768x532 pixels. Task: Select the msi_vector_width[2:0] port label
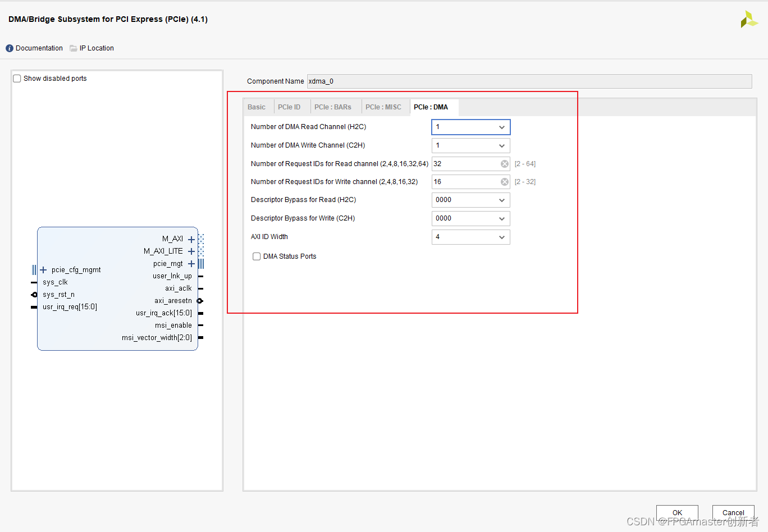(x=157, y=338)
